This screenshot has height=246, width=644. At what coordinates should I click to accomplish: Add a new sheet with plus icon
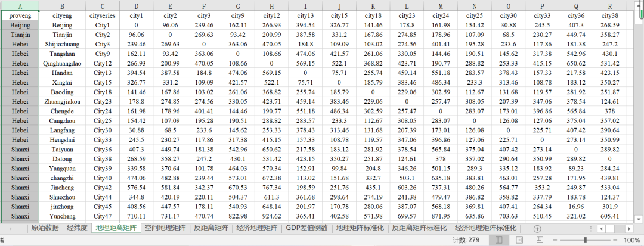[537, 228]
